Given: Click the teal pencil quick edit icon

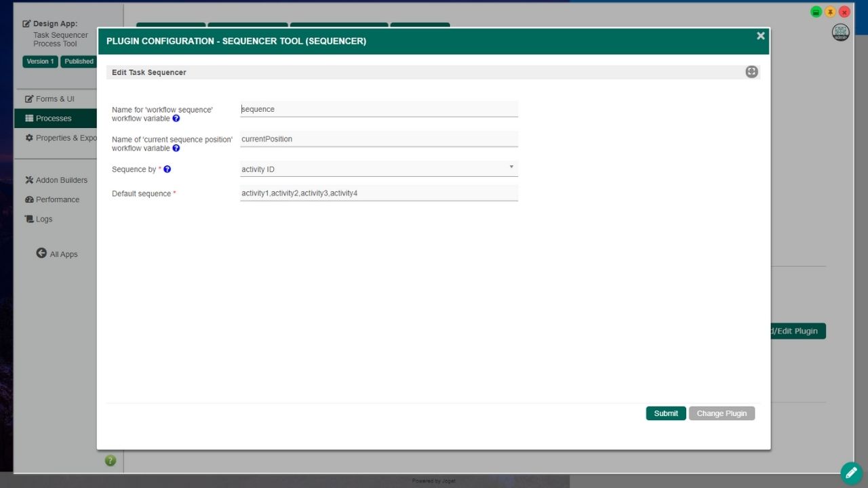Looking at the screenshot, I should coord(851,473).
